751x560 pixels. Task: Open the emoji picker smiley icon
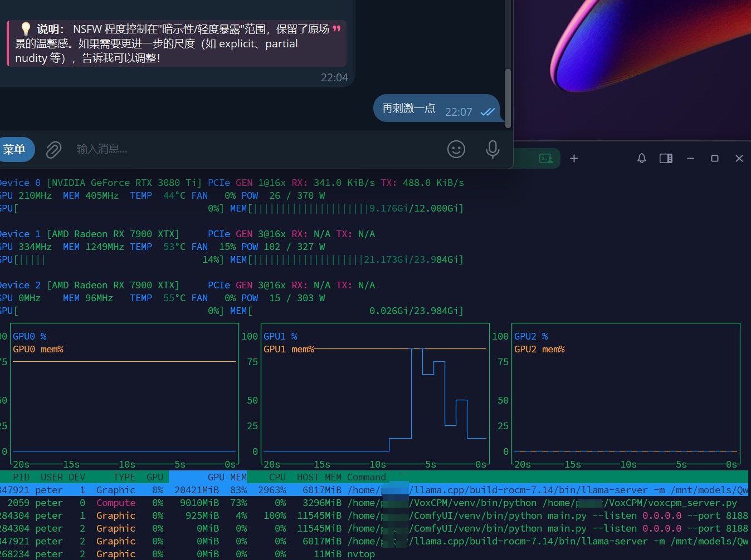pos(456,149)
